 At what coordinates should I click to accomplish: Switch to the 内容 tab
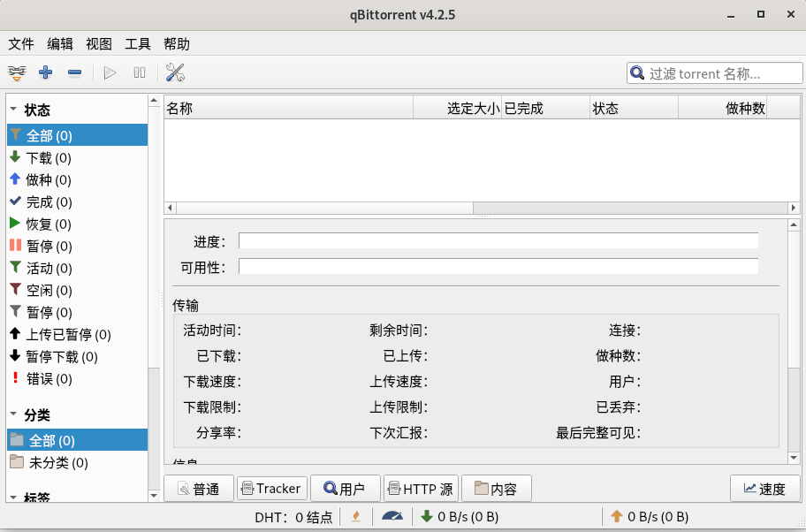point(497,489)
